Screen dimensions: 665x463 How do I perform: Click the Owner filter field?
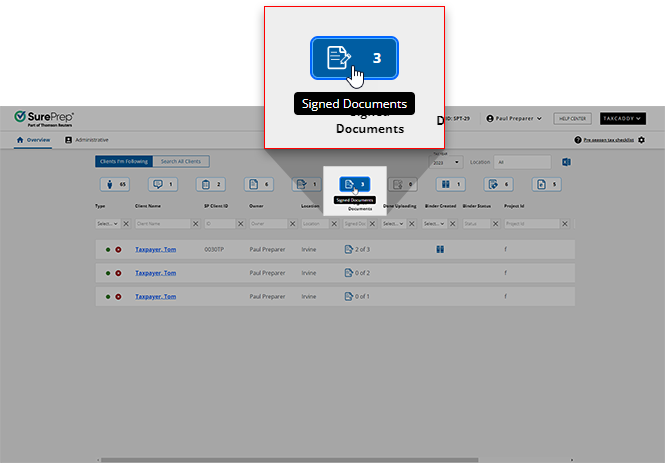pos(268,224)
